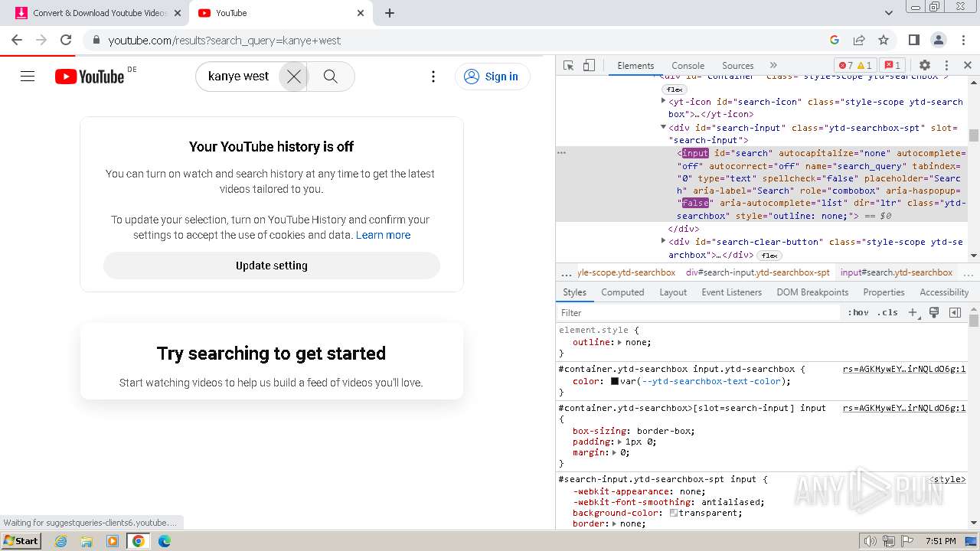Open the Chrome profile avatar
This screenshot has width=980, height=551.
click(938, 40)
